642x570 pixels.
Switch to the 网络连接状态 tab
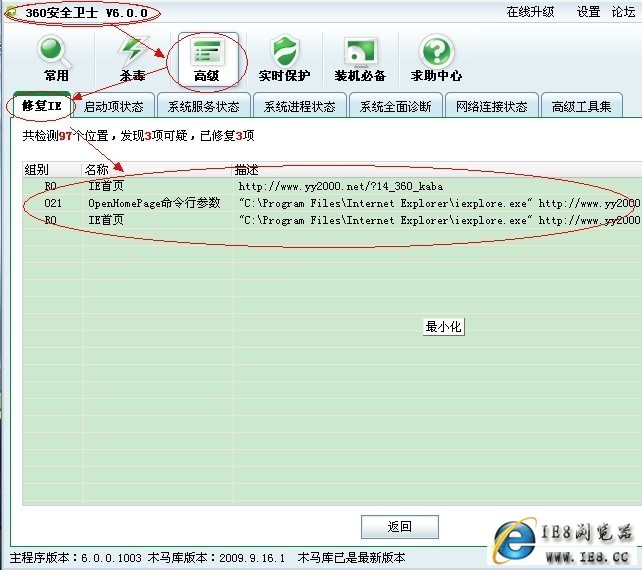491,106
